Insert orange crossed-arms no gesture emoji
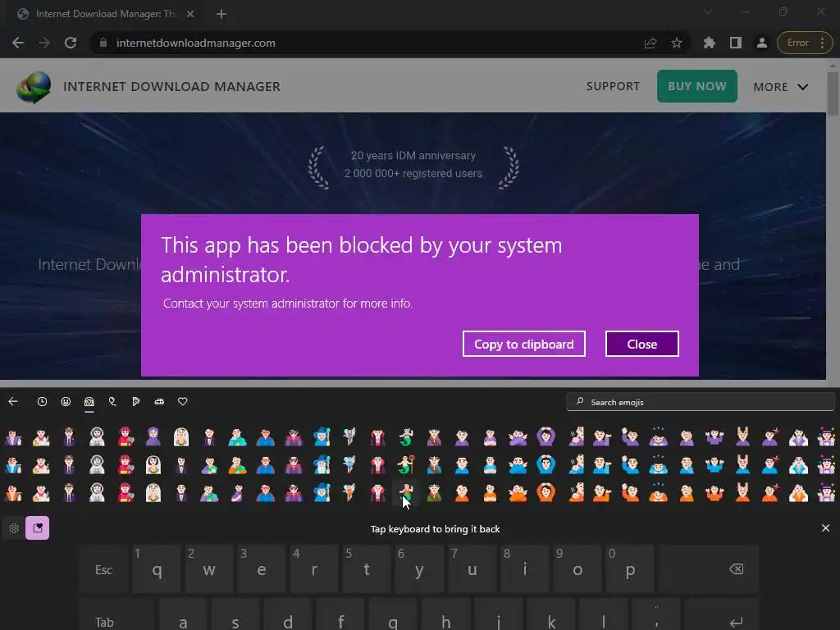This screenshot has width=840, height=630. click(x=518, y=492)
